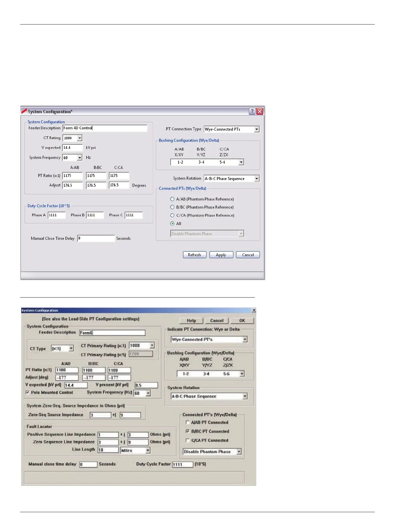Select C/CA Phantom Phase Reference radio
Viewport: 411px width, 532px height.
[x=172, y=215]
